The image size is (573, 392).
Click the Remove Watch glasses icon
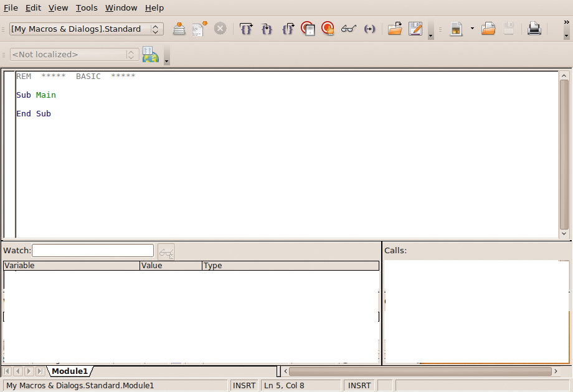pyautogui.click(x=166, y=252)
